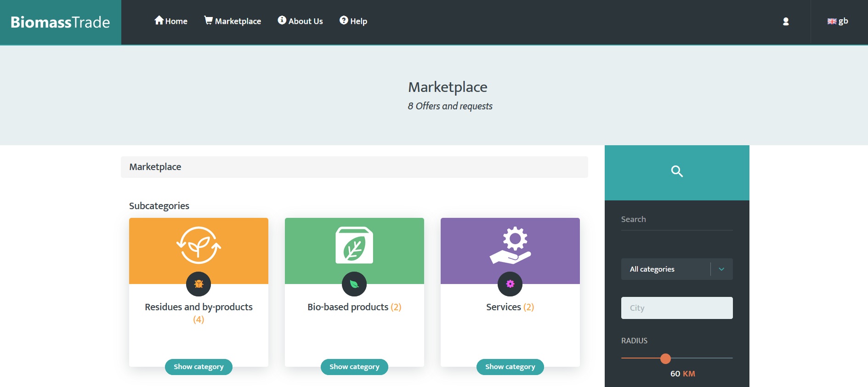Go to Home in navigation bar
This screenshot has width=868, height=387.
[171, 21]
